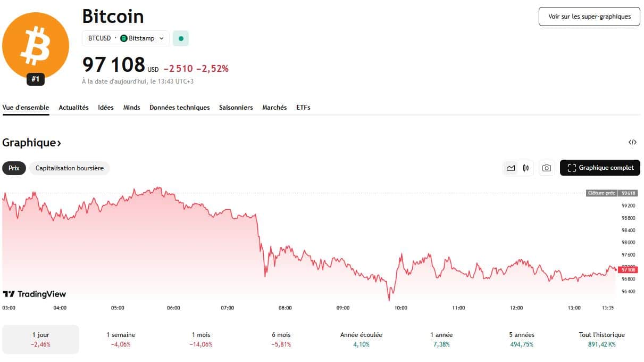Go to the ETFs tab
This screenshot has width=644, height=362.
(x=303, y=108)
